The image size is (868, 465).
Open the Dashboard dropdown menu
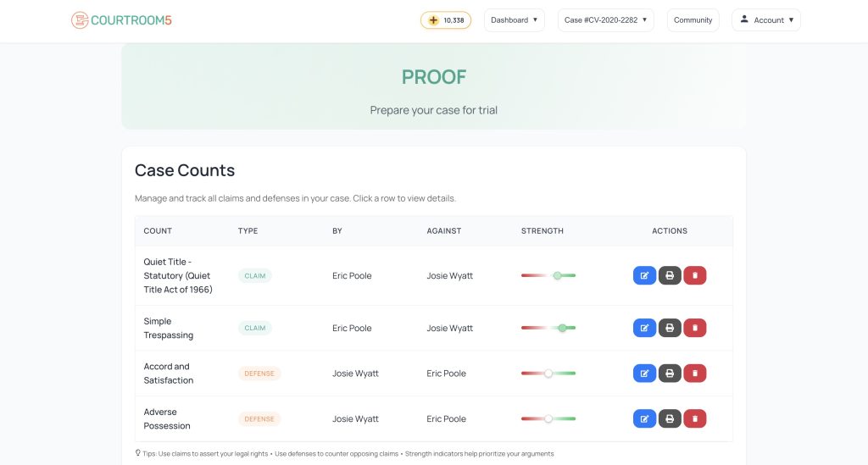(x=514, y=20)
